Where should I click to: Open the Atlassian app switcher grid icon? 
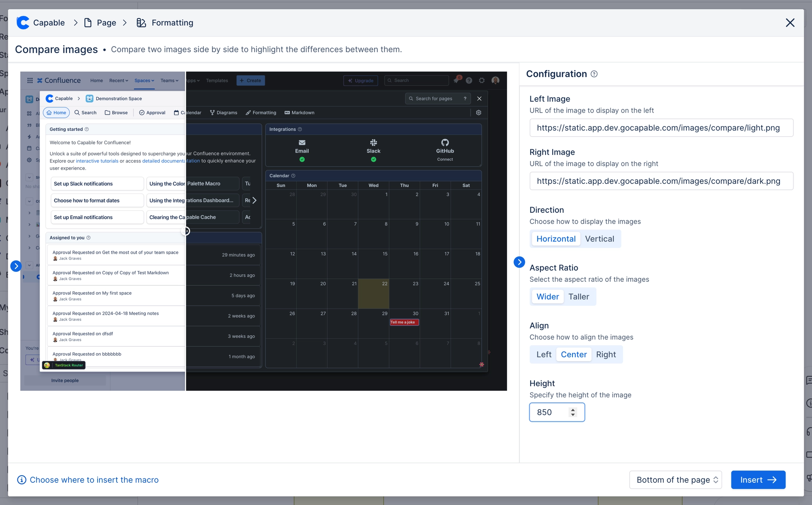30,80
